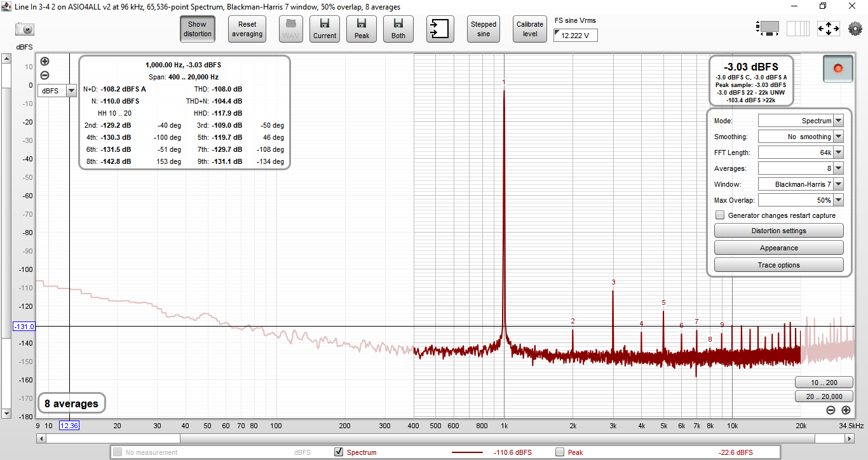868x460 pixels.
Task: Toggle the Show distortion button
Action: tap(197, 29)
